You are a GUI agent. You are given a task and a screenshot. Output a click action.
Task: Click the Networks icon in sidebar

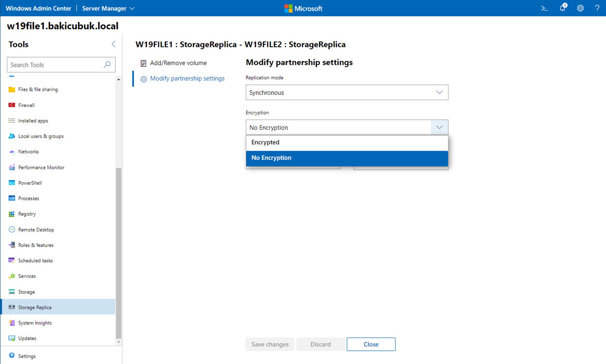[12, 152]
